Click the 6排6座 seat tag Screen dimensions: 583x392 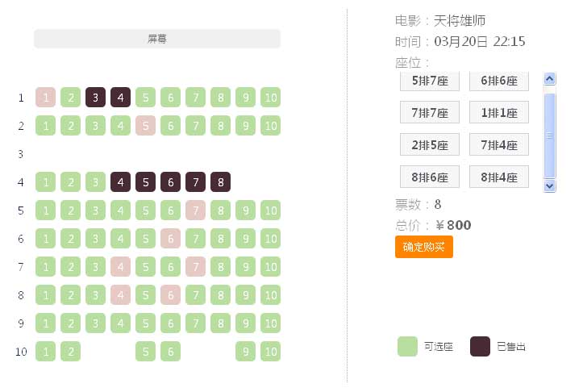tap(498, 81)
